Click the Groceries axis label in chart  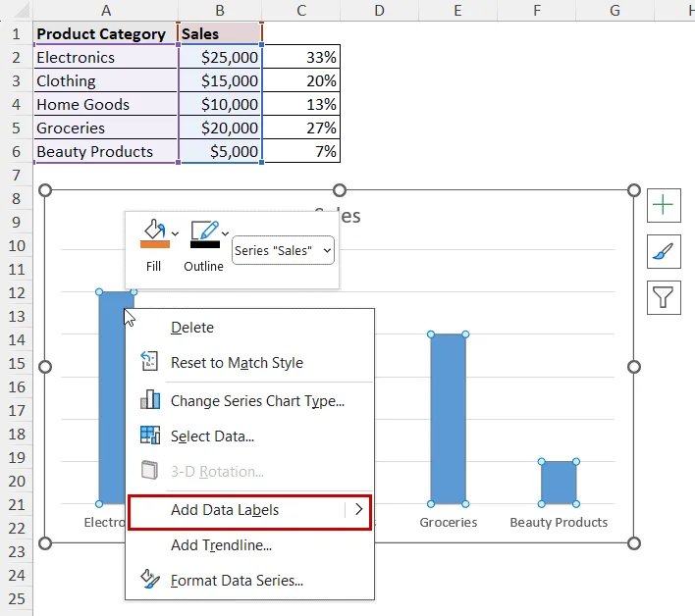448,523
